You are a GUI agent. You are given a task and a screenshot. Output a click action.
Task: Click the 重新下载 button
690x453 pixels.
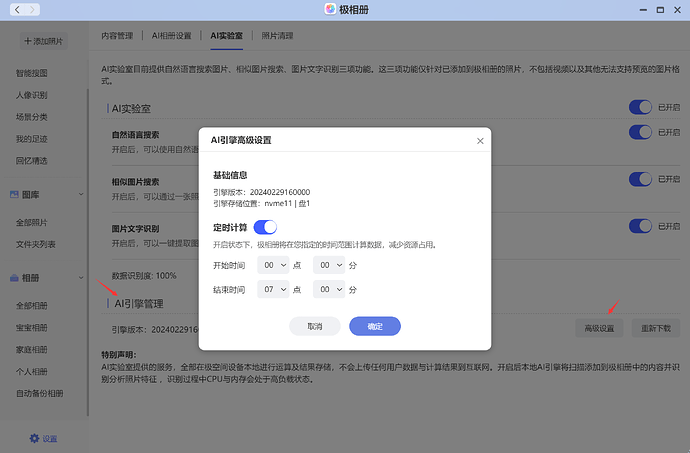(x=656, y=328)
